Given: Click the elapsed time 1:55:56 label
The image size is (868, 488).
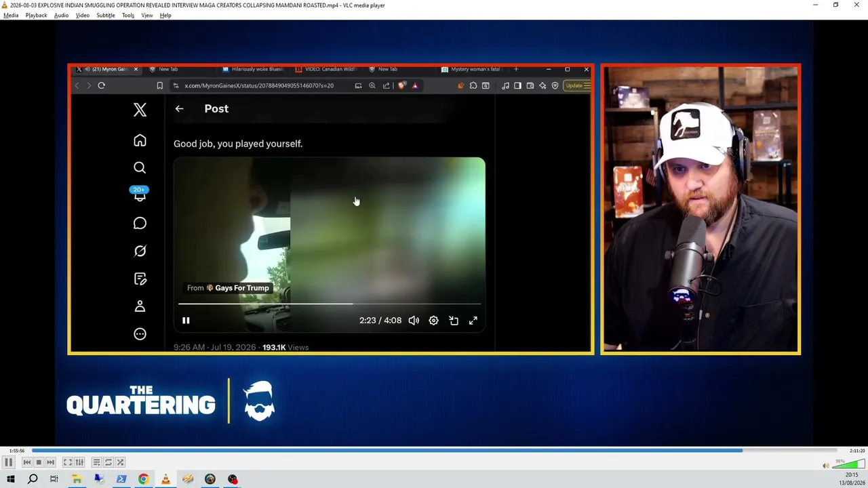Looking at the screenshot, I should (x=18, y=451).
